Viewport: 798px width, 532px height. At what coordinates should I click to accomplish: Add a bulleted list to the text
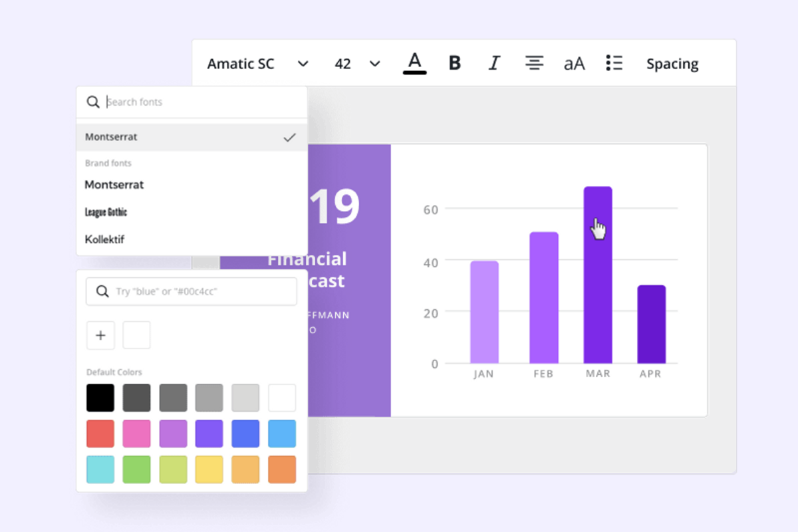(x=614, y=63)
